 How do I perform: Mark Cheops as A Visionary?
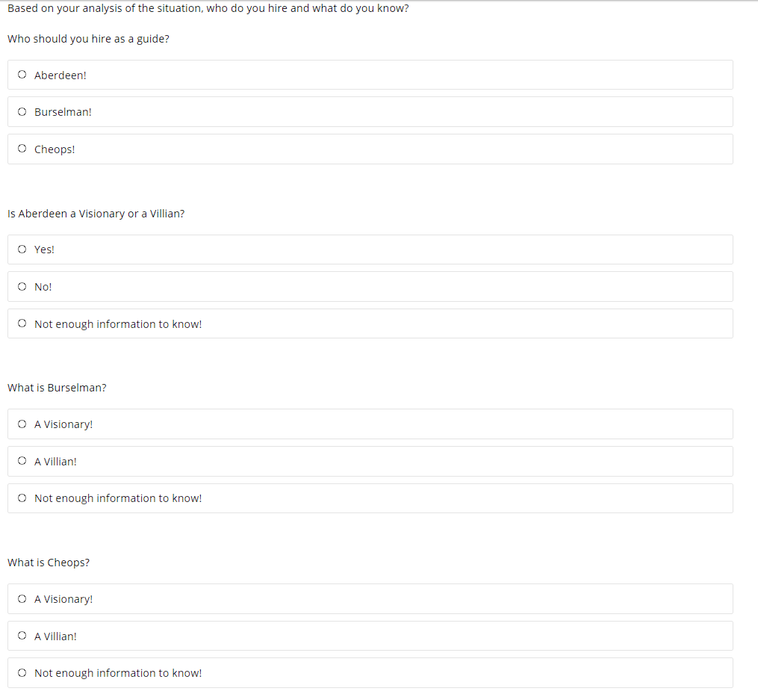22,598
